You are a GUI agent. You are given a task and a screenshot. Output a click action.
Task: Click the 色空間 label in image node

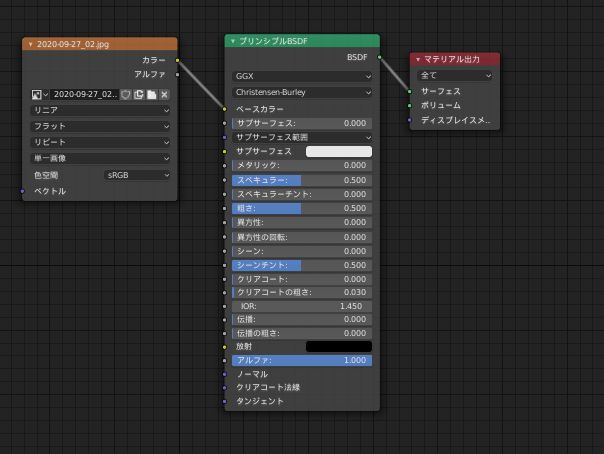click(46, 175)
